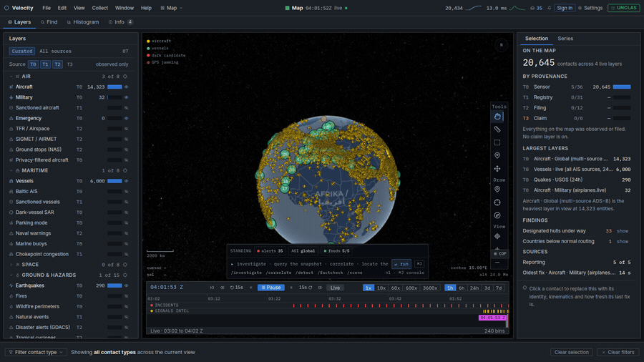Hide the Aircraft layer eye icon
Viewport: 644px width, 362px height.
click(x=126, y=87)
